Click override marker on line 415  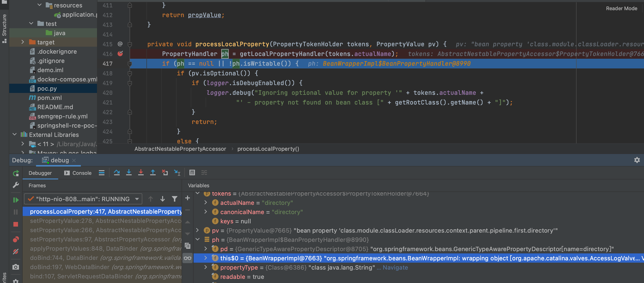click(x=120, y=44)
